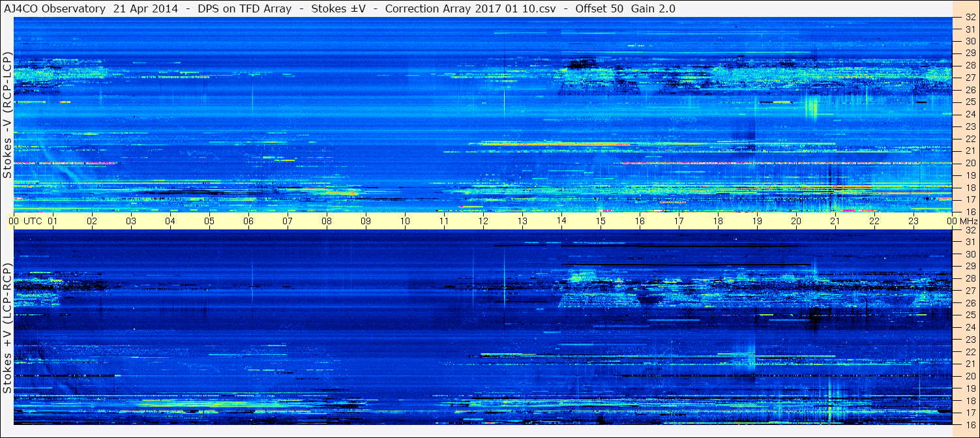Click the 01 hour marker on time axis
980x438 pixels.
[x=53, y=221]
